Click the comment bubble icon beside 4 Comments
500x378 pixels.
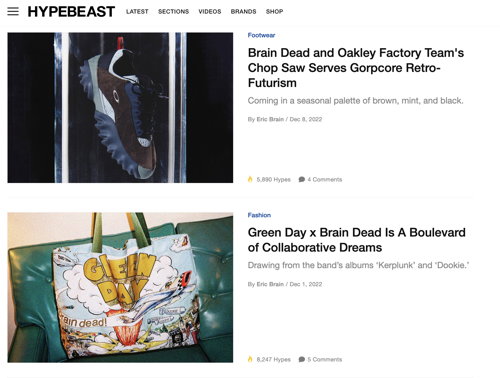[302, 179]
